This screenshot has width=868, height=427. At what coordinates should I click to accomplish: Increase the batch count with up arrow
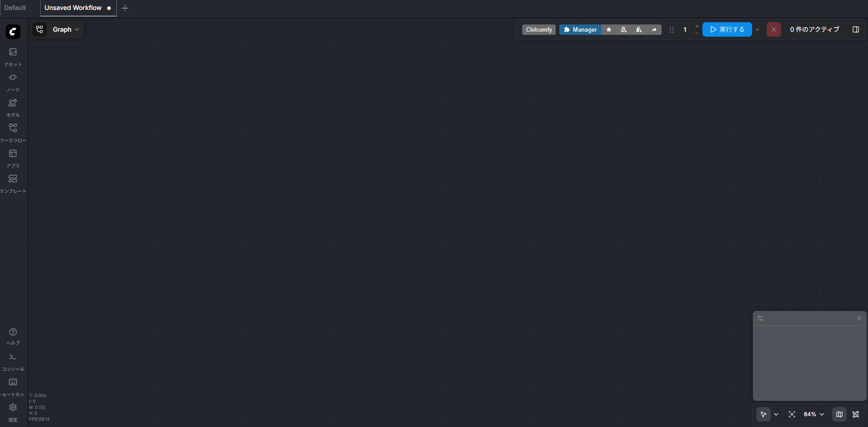(697, 26)
